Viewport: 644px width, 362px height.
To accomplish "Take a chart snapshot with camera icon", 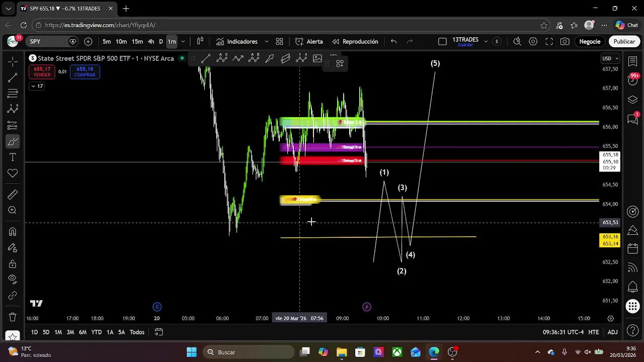I will coord(565,42).
